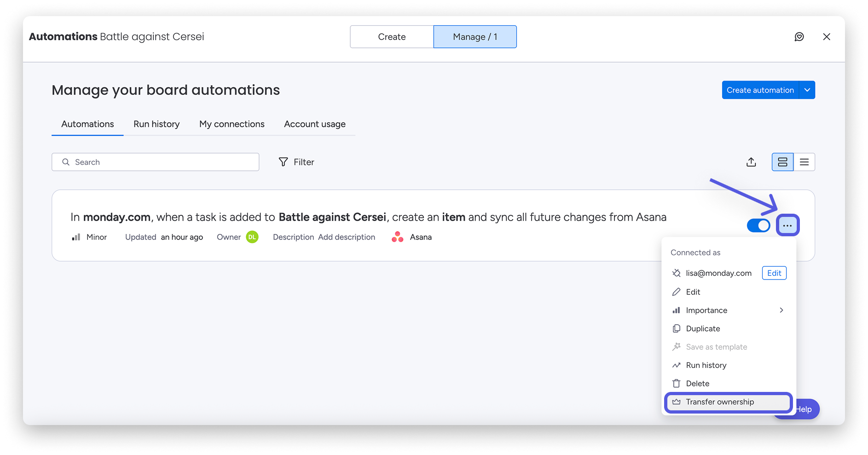
Task: Click the Help button
Action: (804, 409)
